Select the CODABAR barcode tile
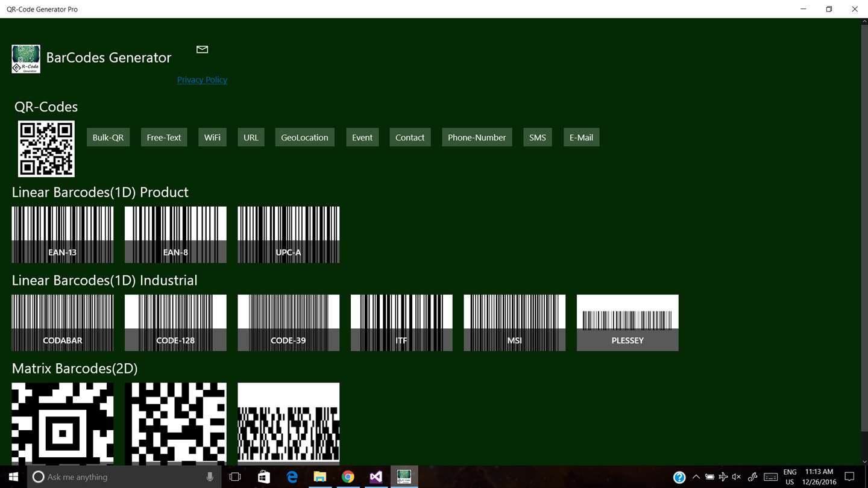Screen dimensions: 868x488 point(63,322)
